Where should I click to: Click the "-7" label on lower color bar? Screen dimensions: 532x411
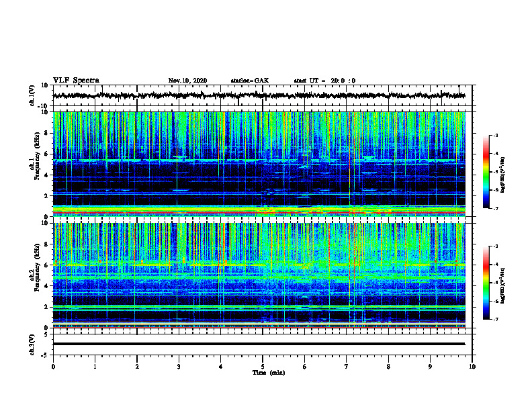click(496, 319)
